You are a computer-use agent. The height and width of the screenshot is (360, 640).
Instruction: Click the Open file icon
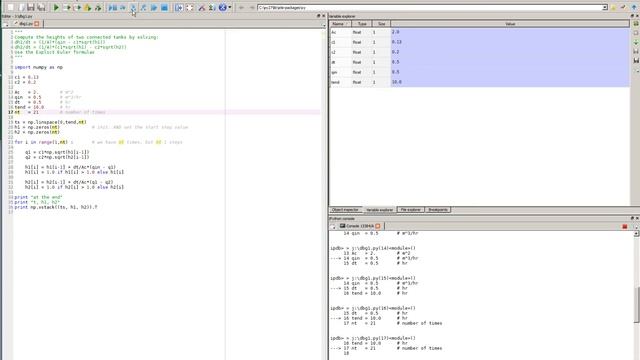(21, 7)
